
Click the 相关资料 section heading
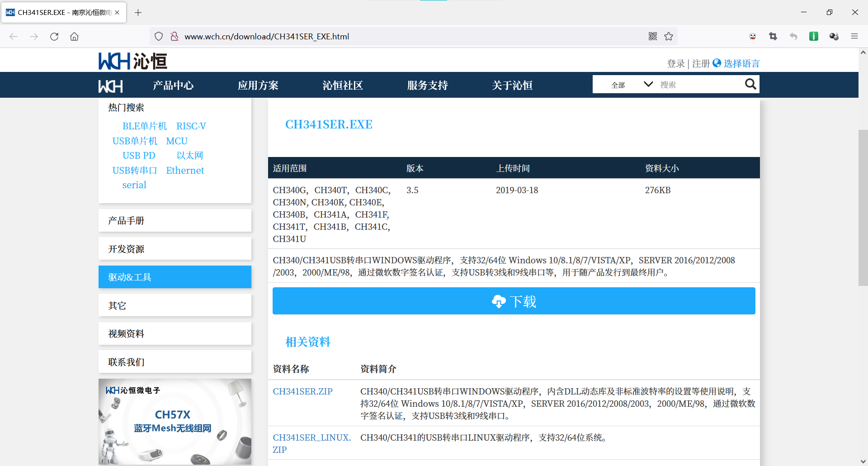(308, 342)
